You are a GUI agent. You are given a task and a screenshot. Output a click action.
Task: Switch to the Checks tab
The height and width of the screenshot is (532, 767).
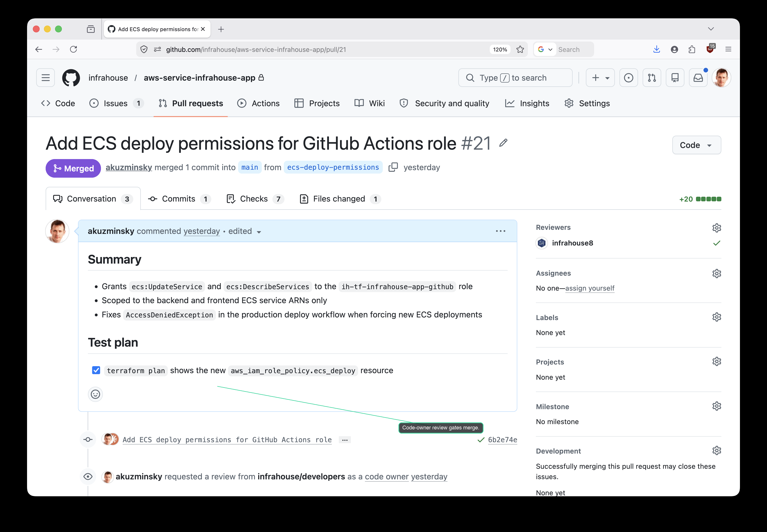tap(255, 199)
